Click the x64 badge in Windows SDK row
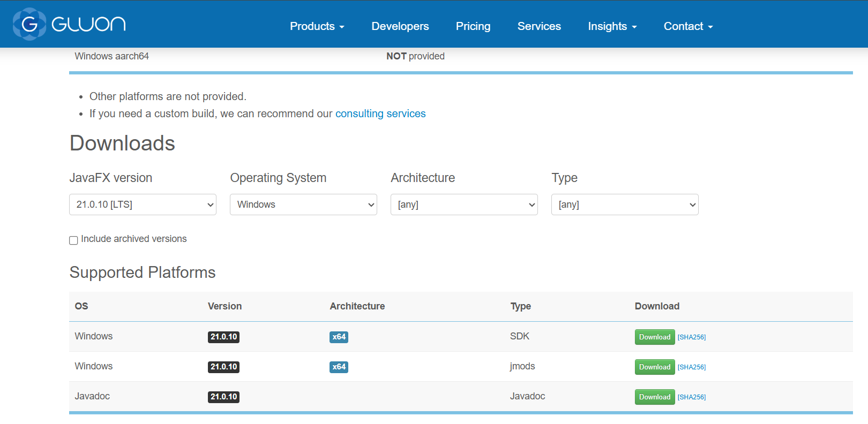This screenshot has width=868, height=424. click(339, 337)
